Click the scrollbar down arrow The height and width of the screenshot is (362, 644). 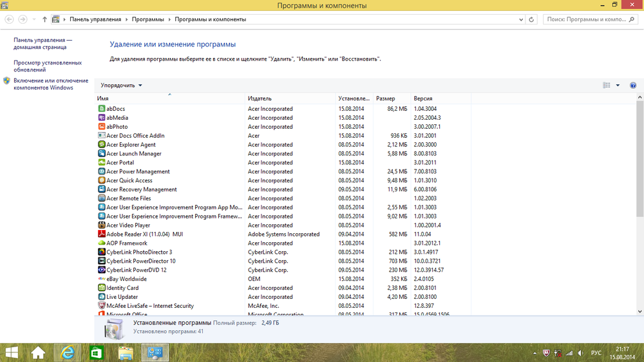pyautogui.click(x=639, y=312)
